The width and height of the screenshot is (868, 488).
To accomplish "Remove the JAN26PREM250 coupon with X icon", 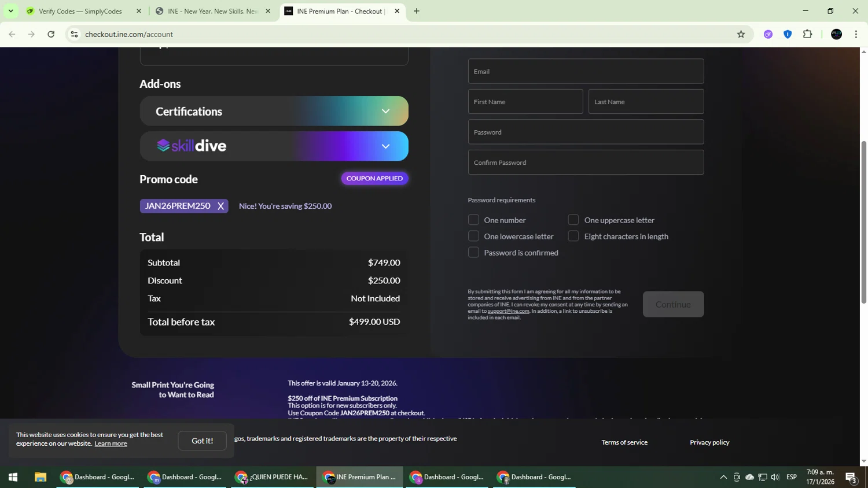I will (x=220, y=206).
